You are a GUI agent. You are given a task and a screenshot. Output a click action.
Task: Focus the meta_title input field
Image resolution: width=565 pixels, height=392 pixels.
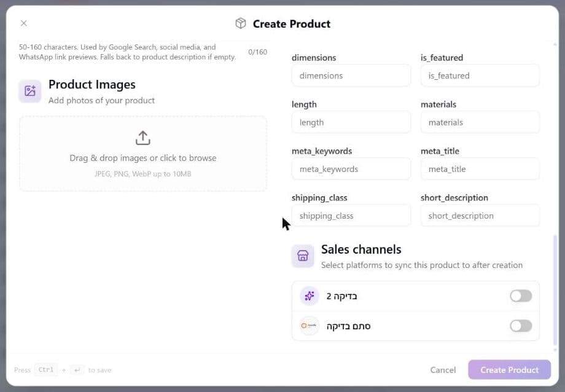click(480, 169)
